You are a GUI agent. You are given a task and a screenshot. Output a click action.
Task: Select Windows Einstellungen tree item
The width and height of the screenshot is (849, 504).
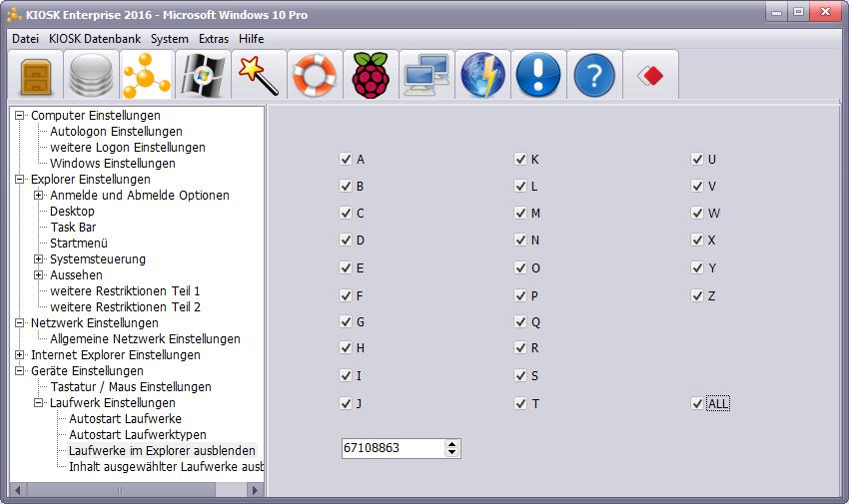(x=113, y=164)
